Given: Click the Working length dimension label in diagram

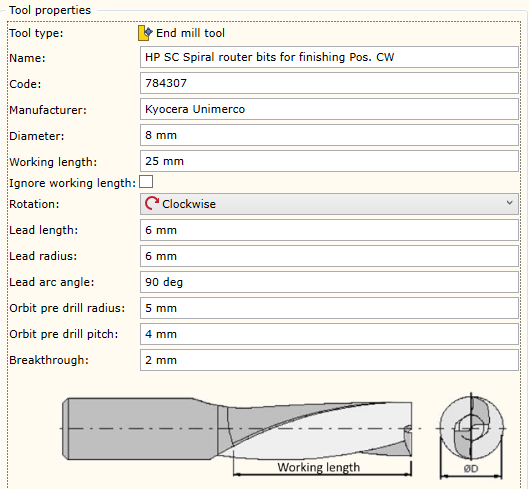Looking at the screenshot, I should tap(318, 467).
